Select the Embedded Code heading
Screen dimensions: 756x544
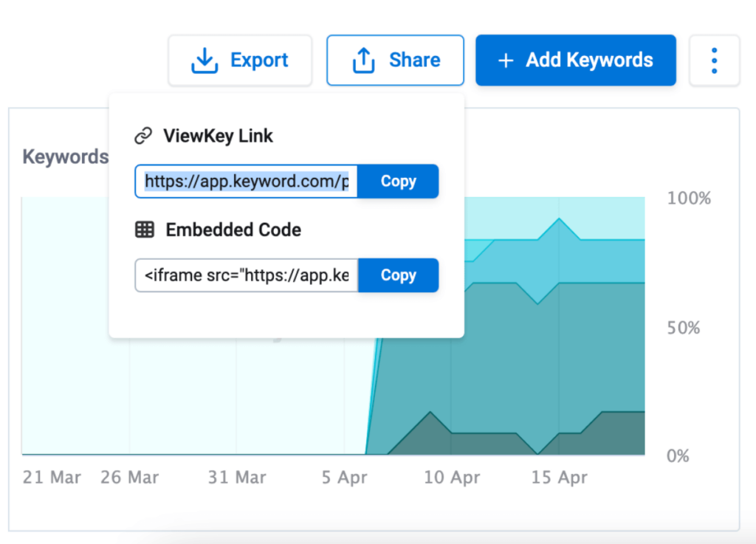pos(234,230)
